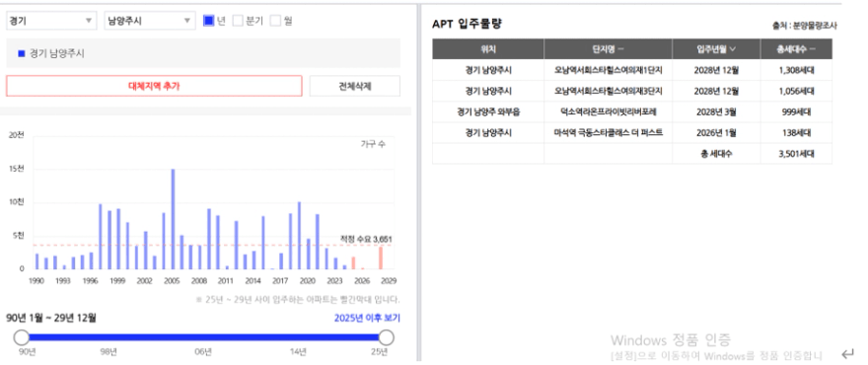
Task: Click the right slider handle at 25년
Action: point(387,337)
